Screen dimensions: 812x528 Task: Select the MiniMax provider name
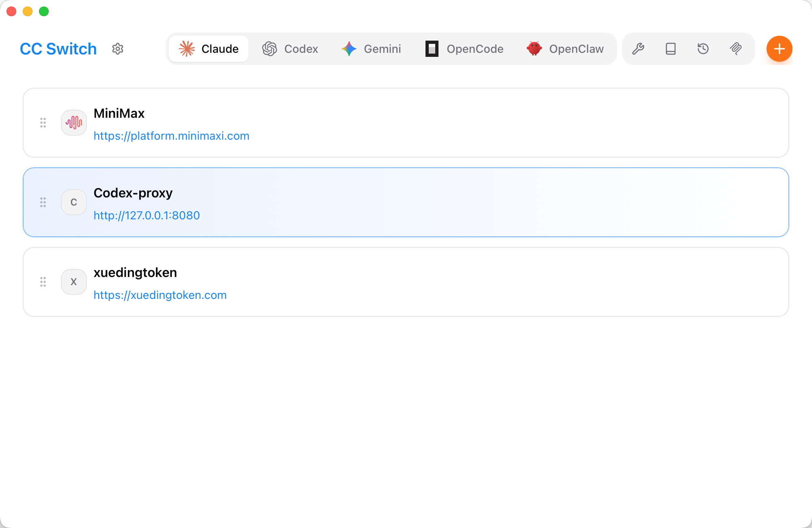(x=119, y=113)
